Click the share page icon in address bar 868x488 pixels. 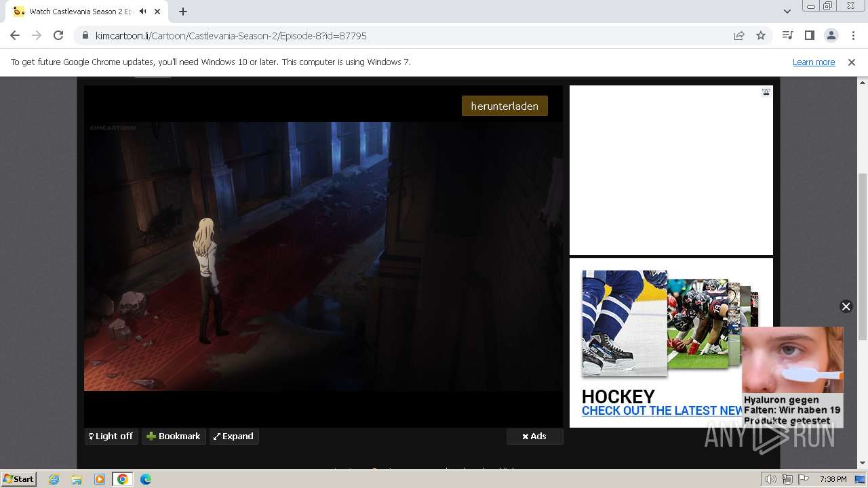pos(739,36)
